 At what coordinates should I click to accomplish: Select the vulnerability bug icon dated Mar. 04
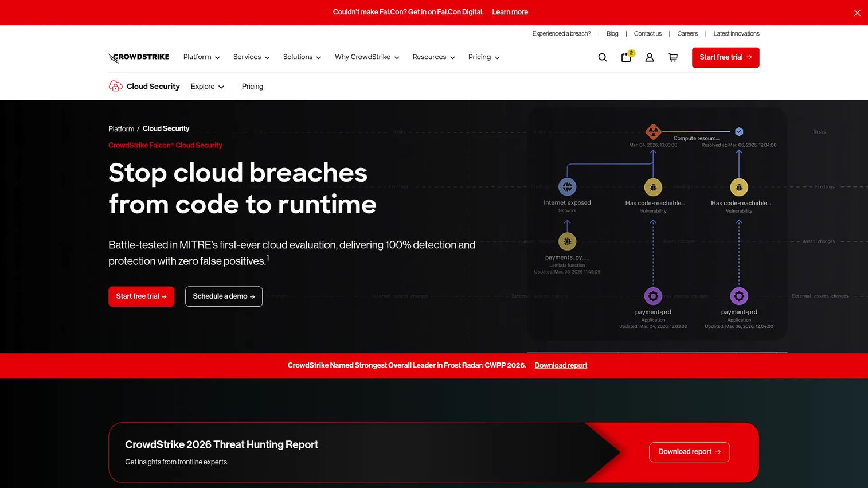pyautogui.click(x=653, y=187)
